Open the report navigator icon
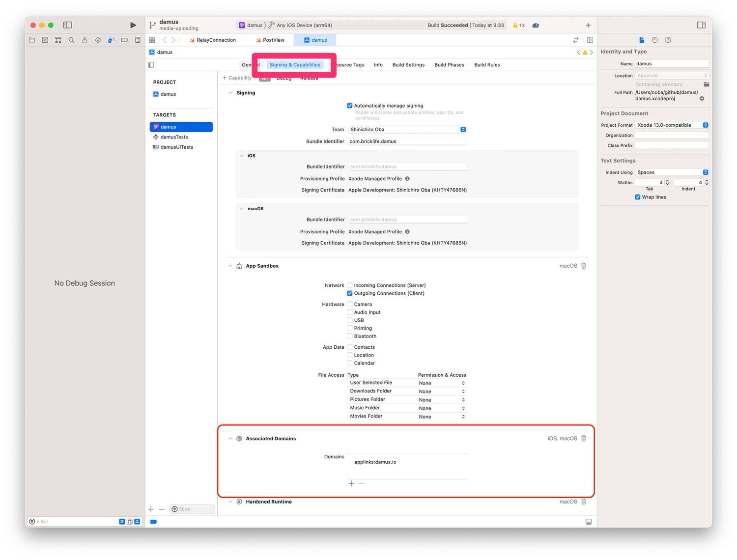This screenshot has height=560, width=737. (x=138, y=40)
